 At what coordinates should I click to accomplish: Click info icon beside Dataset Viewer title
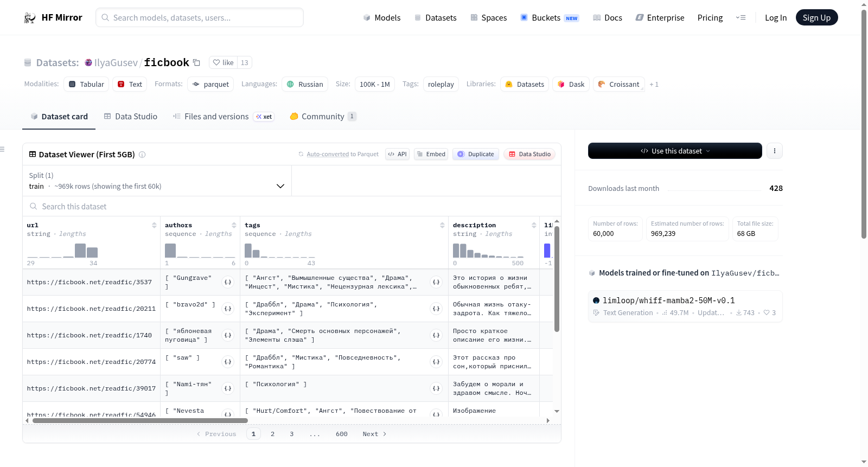coord(142,155)
